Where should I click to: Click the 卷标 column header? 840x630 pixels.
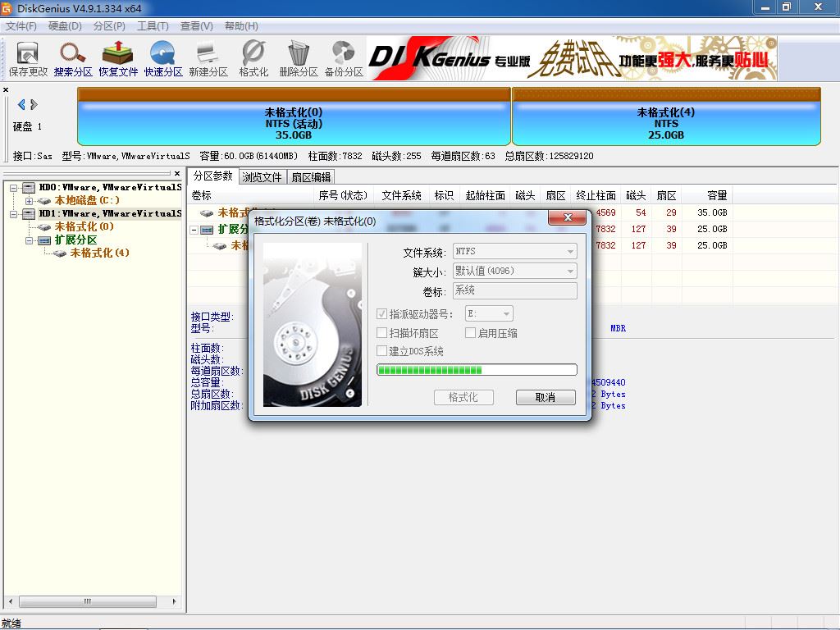250,195
